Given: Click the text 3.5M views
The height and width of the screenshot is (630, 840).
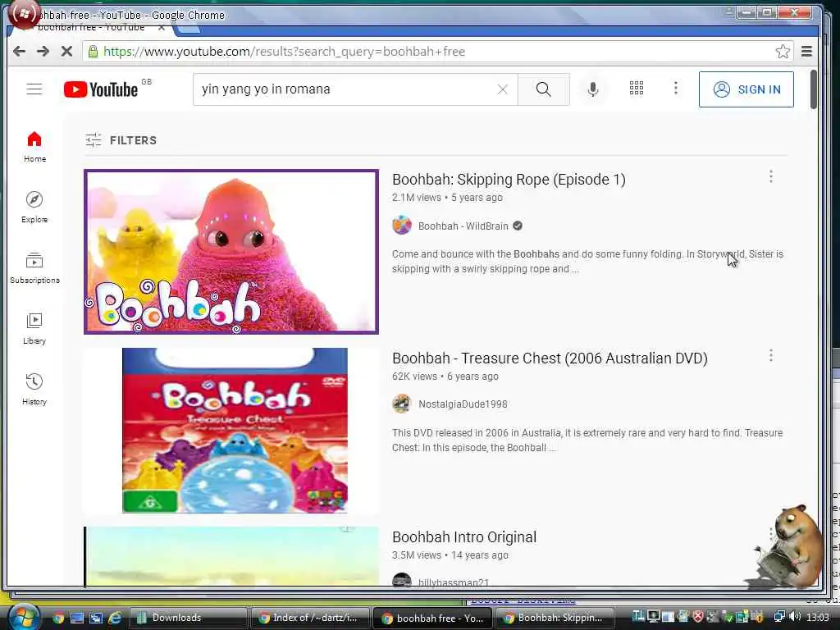Looking at the screenshot, I should [x=416, y=555].
